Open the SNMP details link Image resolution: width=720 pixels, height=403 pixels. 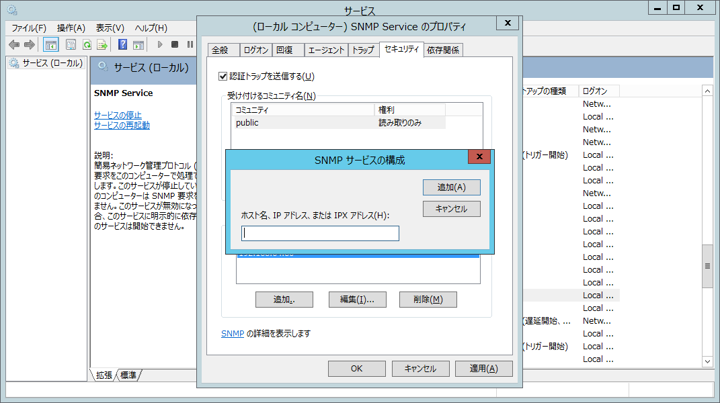point(232,334)
